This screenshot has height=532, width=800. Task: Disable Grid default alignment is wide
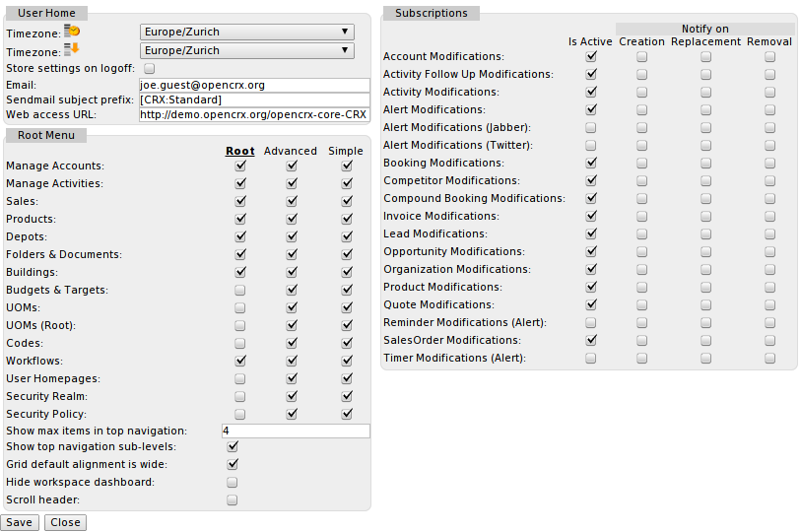tap(233, 464)
